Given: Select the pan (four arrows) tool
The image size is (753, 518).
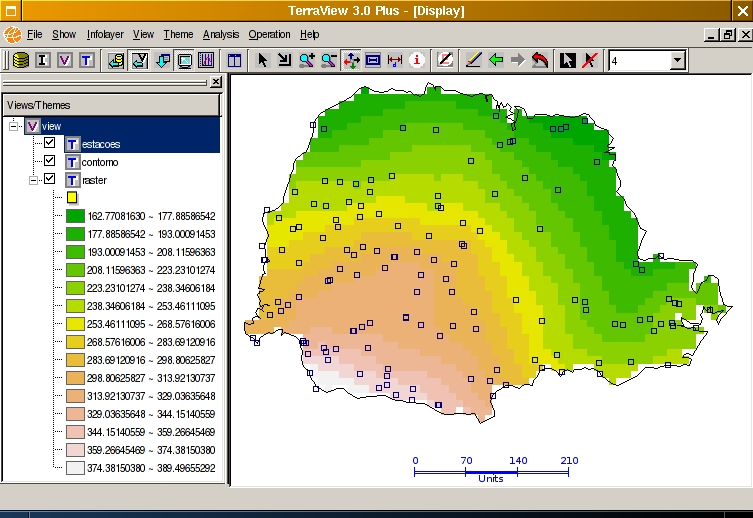Looking at the screenshot, I should pos(351,60).
